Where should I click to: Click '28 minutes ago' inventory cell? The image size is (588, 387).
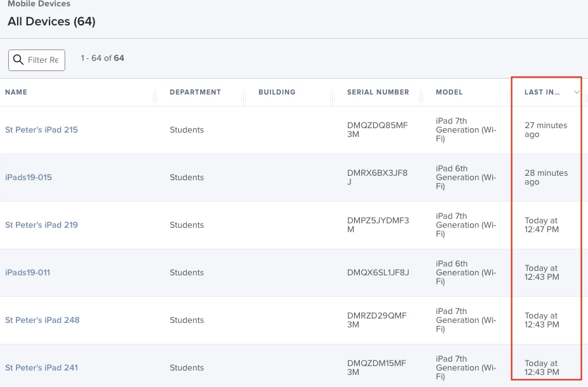pyautogui.click(x=546, y=178)
